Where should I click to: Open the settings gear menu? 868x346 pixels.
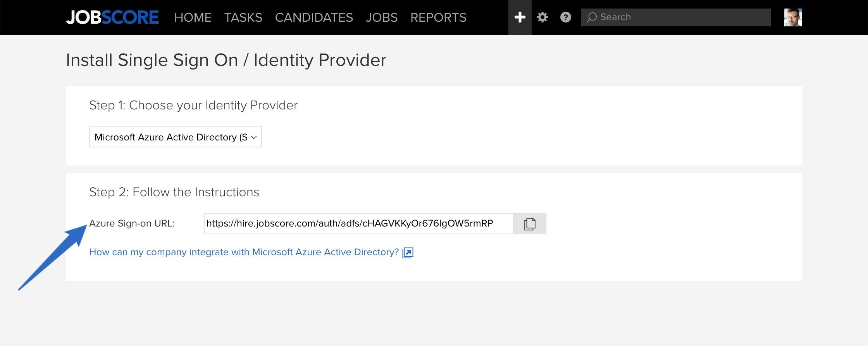click(x=542, y=17)
